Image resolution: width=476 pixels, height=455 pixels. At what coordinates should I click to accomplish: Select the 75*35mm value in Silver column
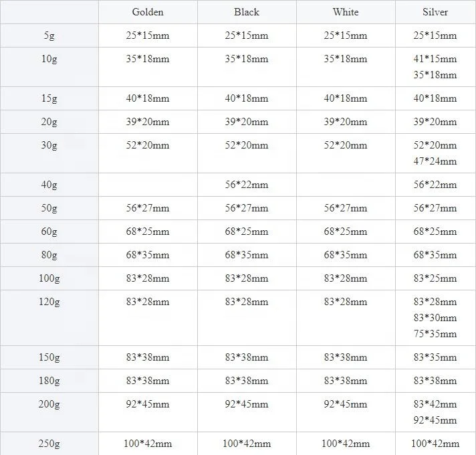(x=435, y=334)
